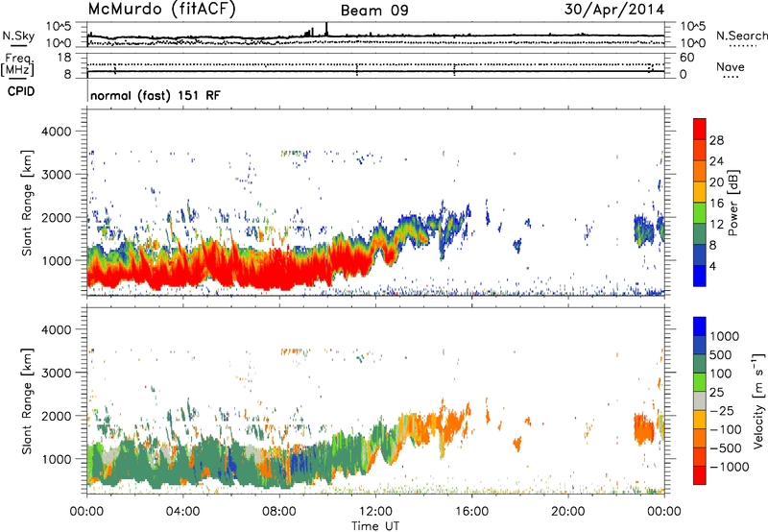Pick the red bottom segment of velocity colorbar
Viewport: 768px width, 532px height.
700,475
